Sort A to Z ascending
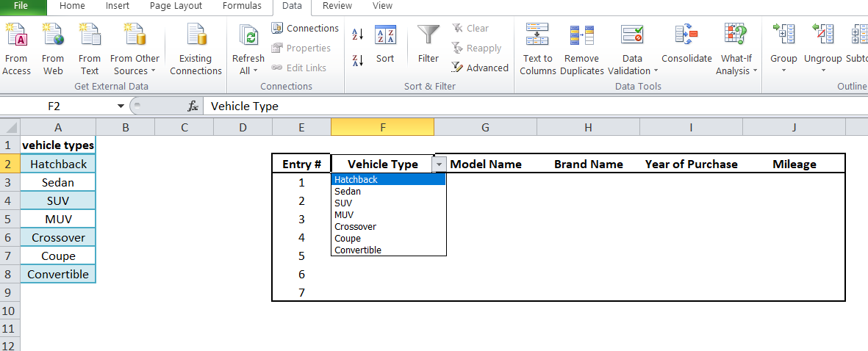 [358, 35]
